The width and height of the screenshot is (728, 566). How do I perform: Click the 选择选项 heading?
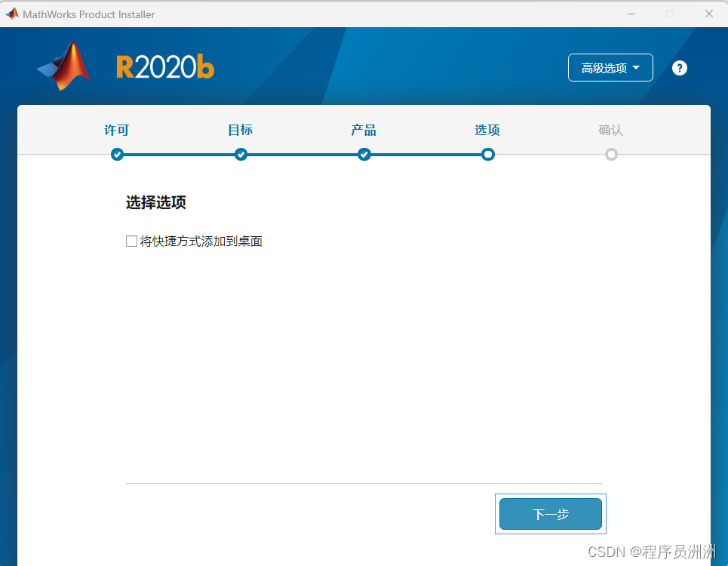(156, 202)
